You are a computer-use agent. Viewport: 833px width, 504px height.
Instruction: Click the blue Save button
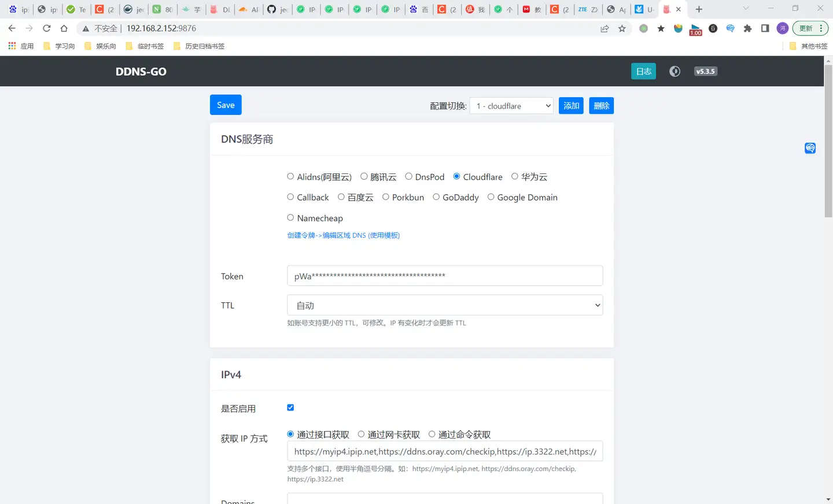[226, 105]
